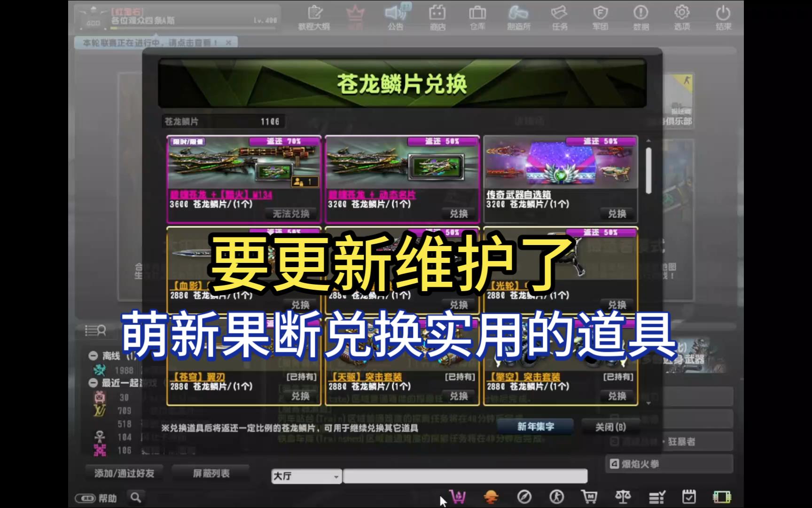Open the 新年集字 event button
The image size is (812, 508).
[535, 427]
